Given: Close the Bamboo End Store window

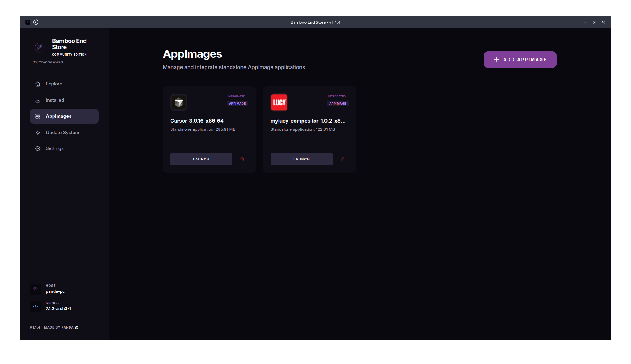Looking at the screenshot, I should pos(603,22).
